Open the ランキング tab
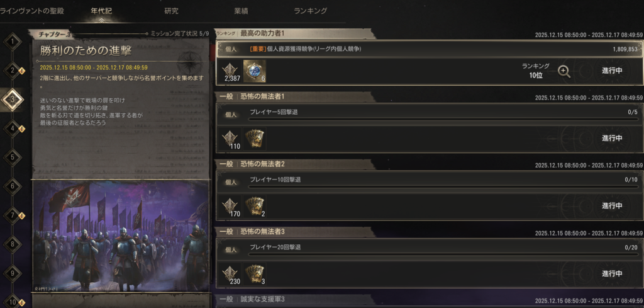644x308 pixels. pos(311,11)
